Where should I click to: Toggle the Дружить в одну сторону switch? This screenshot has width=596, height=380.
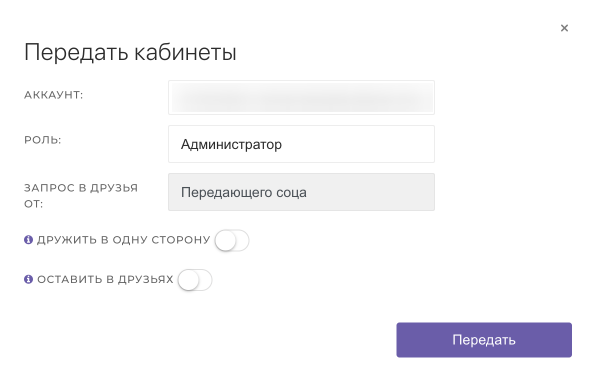point(232,241)
